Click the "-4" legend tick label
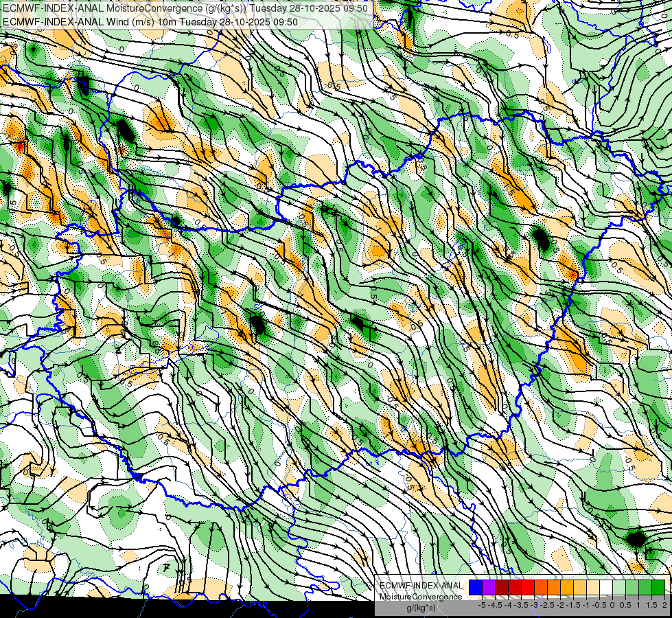The width and height of the screenshot is (672, 618). [x=508, y=605]
